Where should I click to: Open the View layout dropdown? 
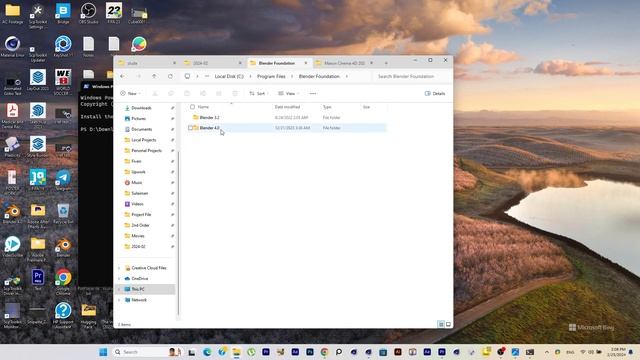tap(289, 93)
